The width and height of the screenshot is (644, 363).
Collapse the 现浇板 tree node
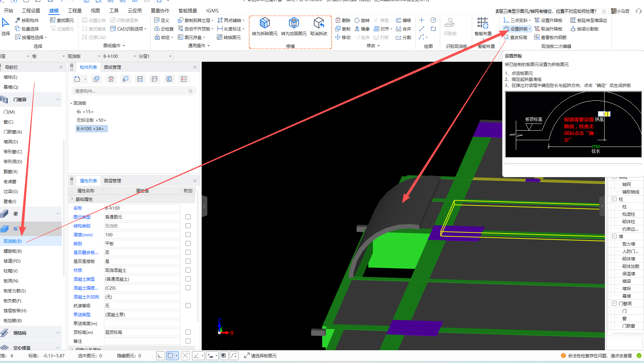tap(71, 103)
